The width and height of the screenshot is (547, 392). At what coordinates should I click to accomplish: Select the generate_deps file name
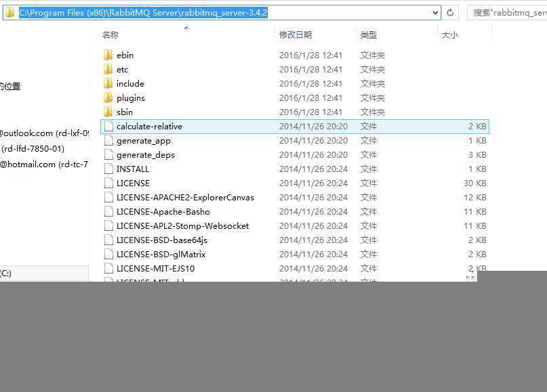146,155
